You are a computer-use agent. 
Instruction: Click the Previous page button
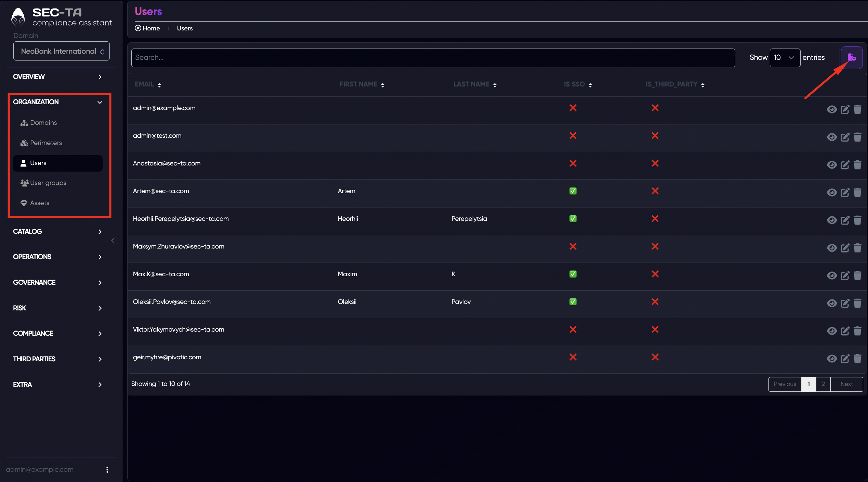[x=785, y=384]
